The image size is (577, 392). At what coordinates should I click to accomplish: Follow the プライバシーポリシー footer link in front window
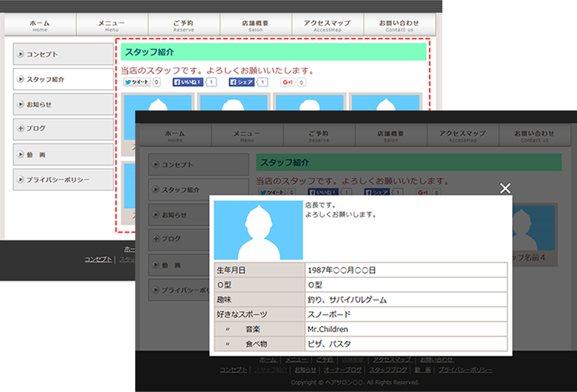tap(465, 370)
